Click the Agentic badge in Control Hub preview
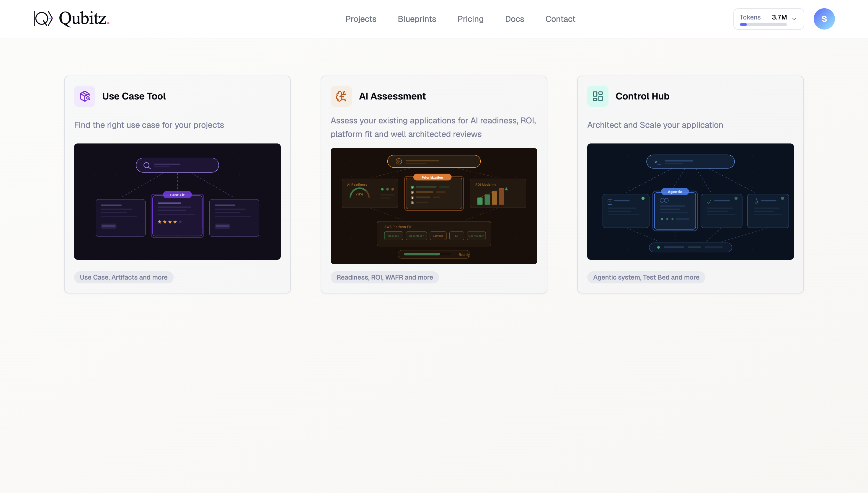Screen dimensions: 868x493 pos(675,192)
